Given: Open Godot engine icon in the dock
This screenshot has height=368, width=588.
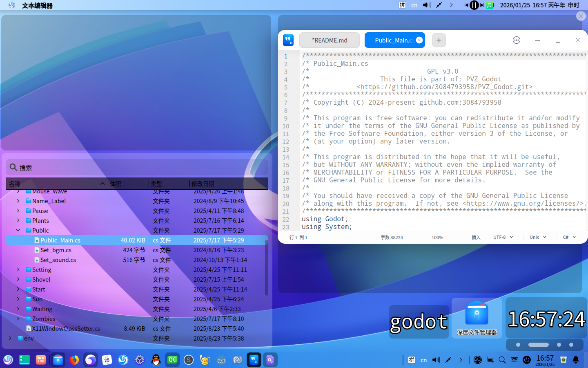Looking at the screenshot, I should [221, 360].
